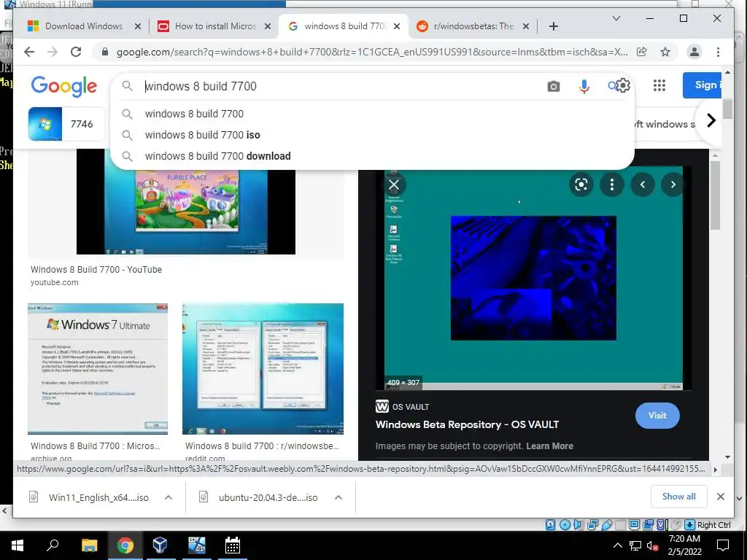The image size is (747, 560).
Task: Click the preview panel scrollbar
Action: (715, 195)
